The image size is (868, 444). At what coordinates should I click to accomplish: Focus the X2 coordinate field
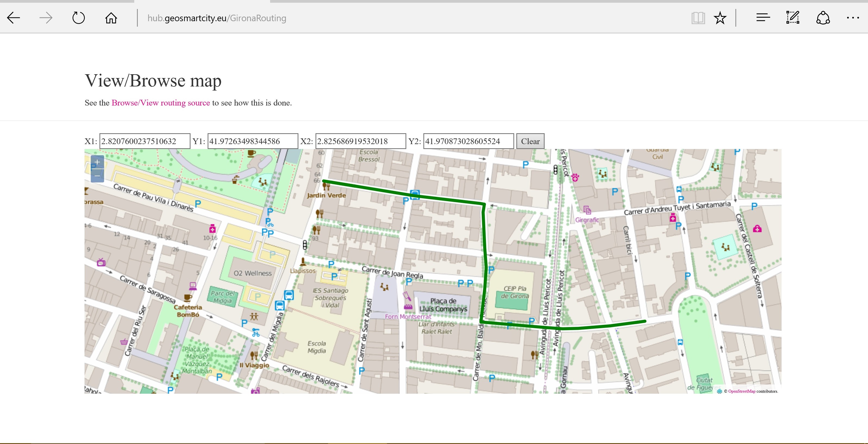coord(360,141)
